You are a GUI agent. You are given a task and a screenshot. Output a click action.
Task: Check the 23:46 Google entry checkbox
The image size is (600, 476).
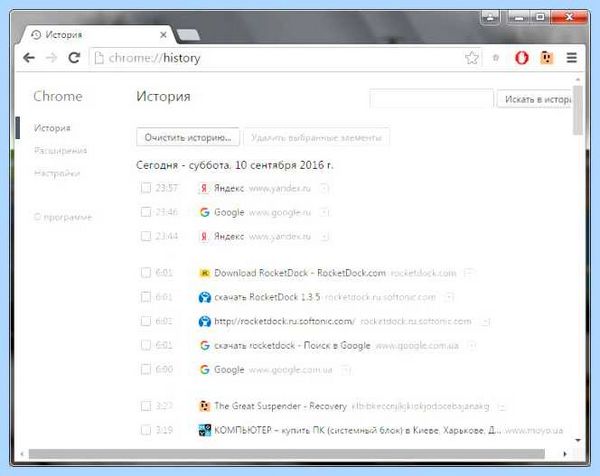click(146, 212)
